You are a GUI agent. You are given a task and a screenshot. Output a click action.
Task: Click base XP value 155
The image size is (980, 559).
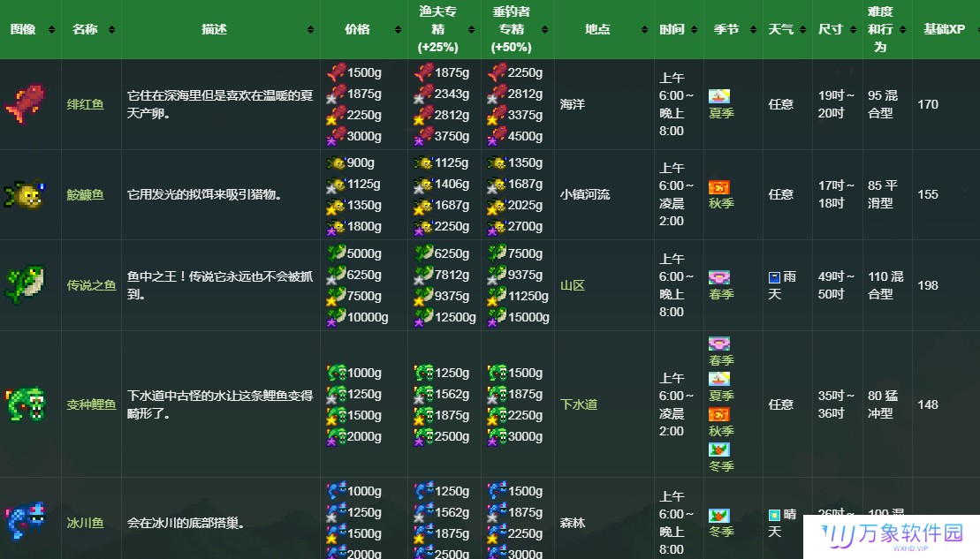pyautogui.click(x=928, y=195)
